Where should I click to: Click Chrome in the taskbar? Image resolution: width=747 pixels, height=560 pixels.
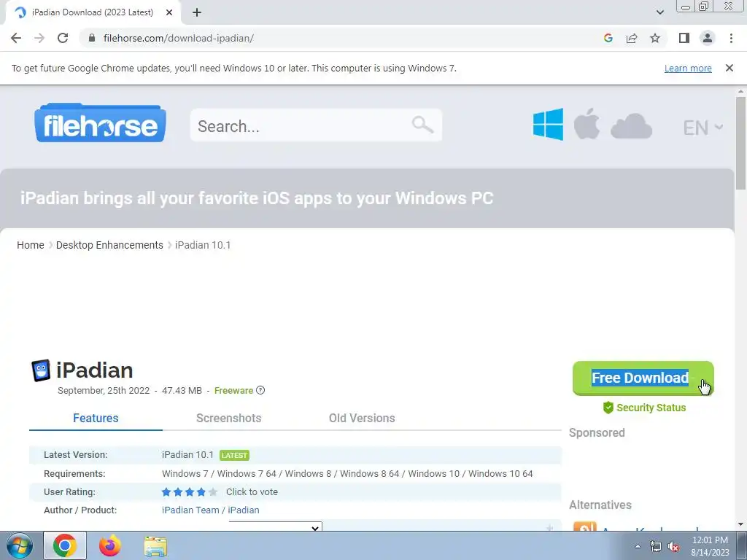coord(65,545)
